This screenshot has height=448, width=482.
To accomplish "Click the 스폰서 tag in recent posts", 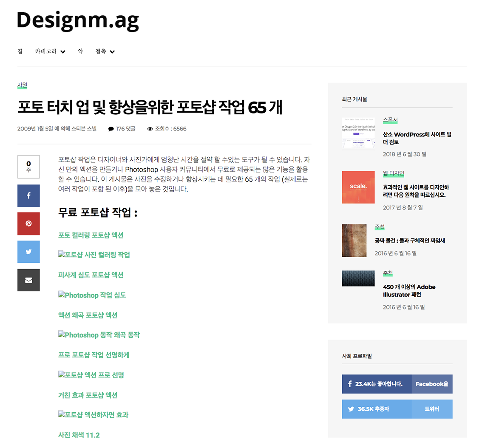I will pos(390,120).
